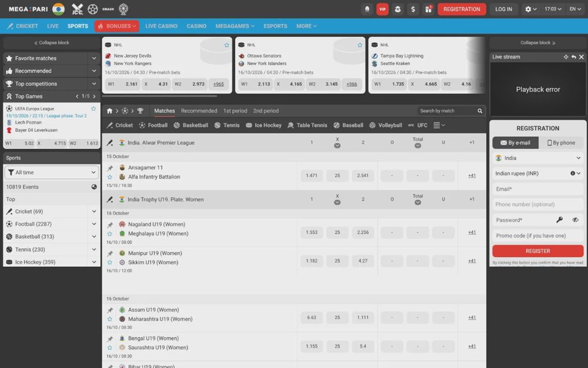Image resolution: width=588 pixels, height=368 pixels.
Task: Go to LIVE CASINO section
Action: [x=161, y=26]
